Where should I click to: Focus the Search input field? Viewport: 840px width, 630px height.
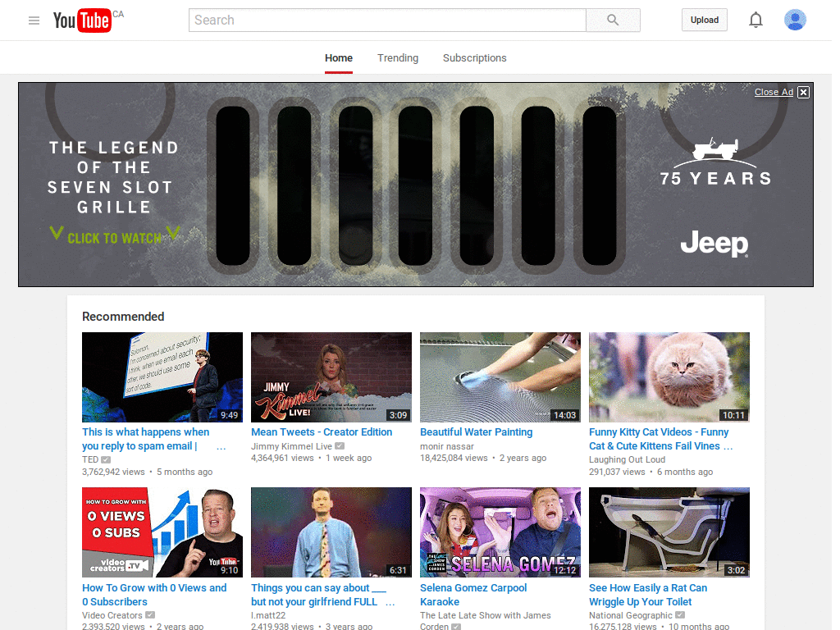click(387, 21)
